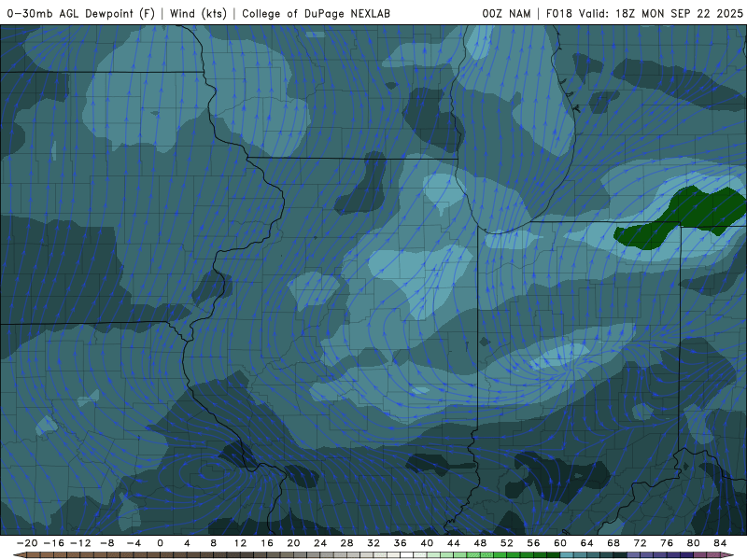The height and width of the screenshot is (560, 747).
Task: Click the "0-30mb AGL Dewpoint (F)" title text
Action: [x=80, y=13]
